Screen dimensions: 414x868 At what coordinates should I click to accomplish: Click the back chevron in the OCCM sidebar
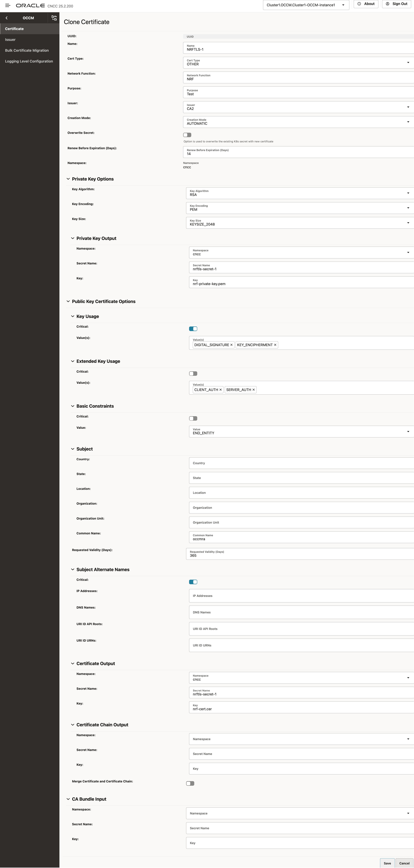(7, 18)
